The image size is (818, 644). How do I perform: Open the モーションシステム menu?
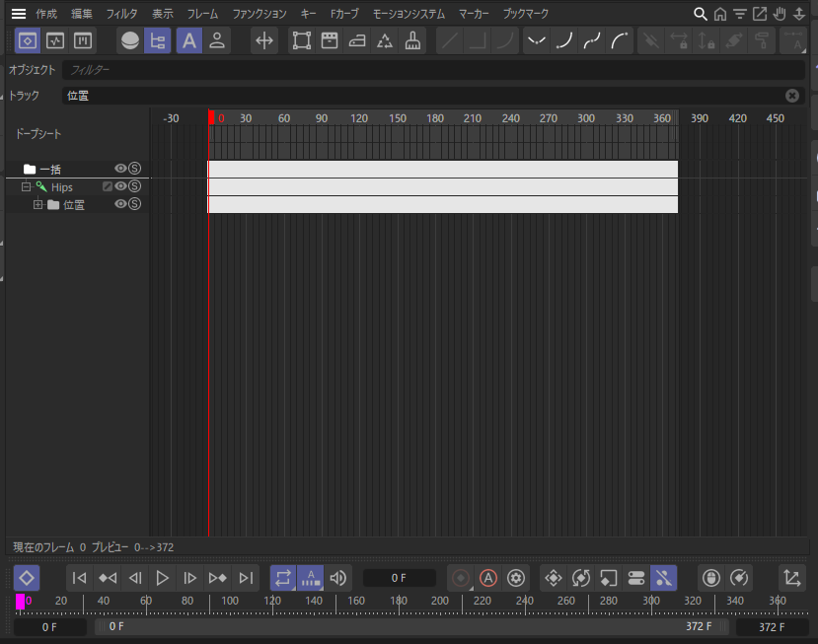click(x=409, y=14)
